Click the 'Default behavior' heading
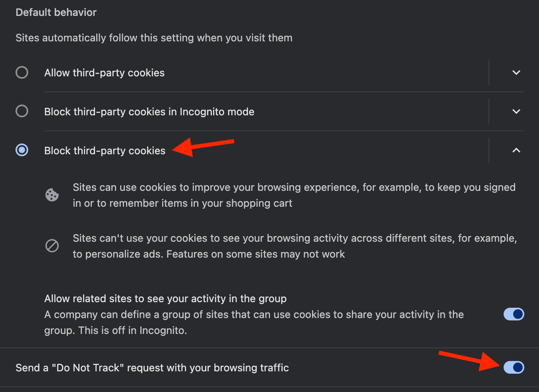The image size is (539, 392). click(x=56, y=12)
